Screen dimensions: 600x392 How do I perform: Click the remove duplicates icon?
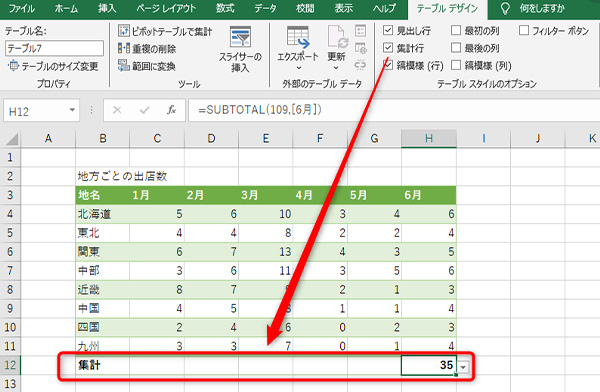[124, 48]
